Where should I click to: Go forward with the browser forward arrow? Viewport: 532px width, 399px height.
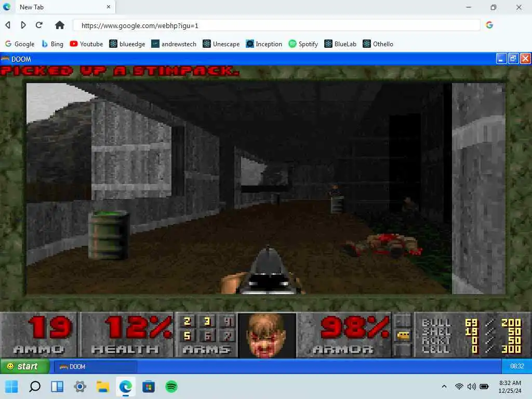point(23,25)
